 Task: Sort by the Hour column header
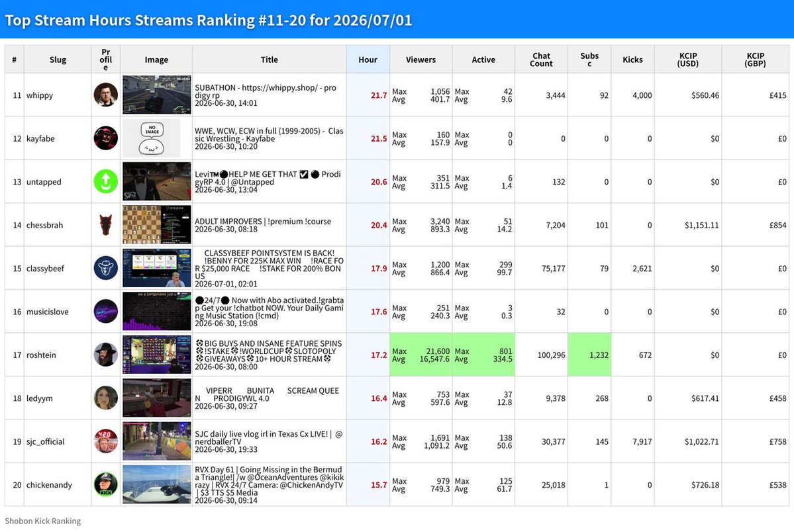coord(368,60)
